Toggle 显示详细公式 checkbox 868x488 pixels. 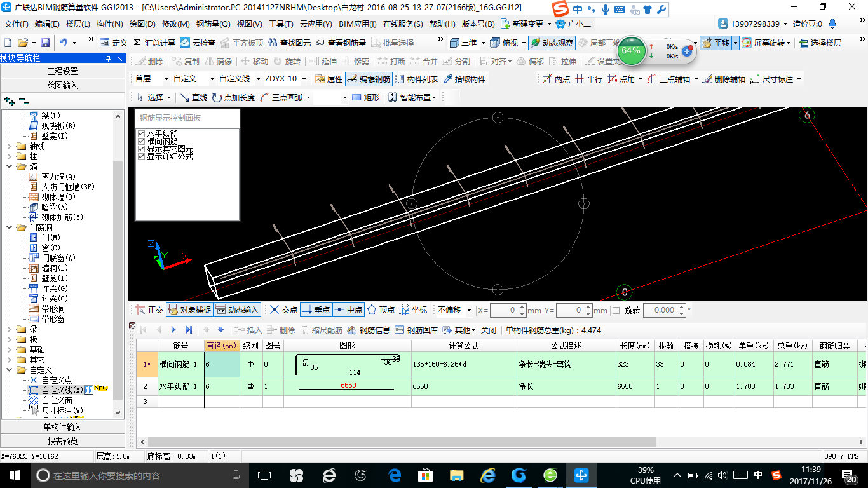[x=141, y=156]
